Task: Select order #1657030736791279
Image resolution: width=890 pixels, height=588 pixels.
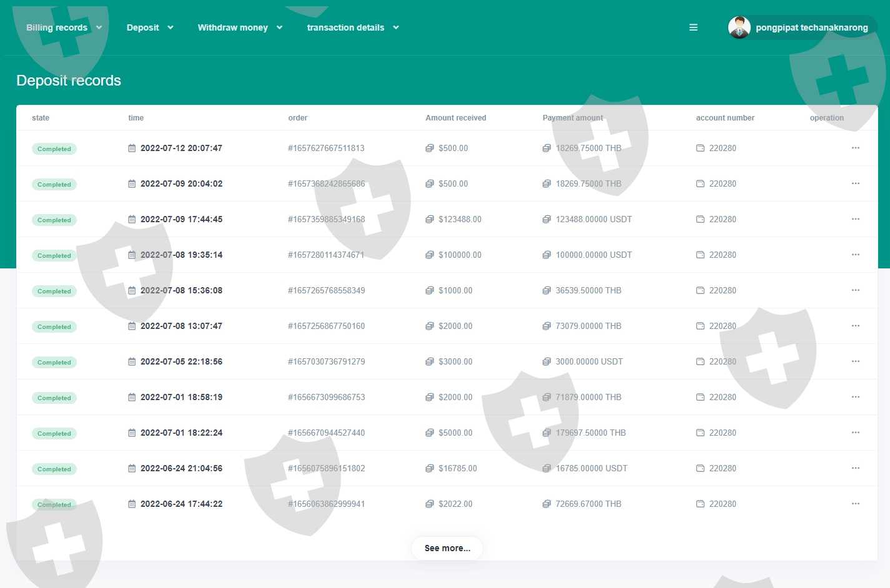Action: (x=326, y=361)
